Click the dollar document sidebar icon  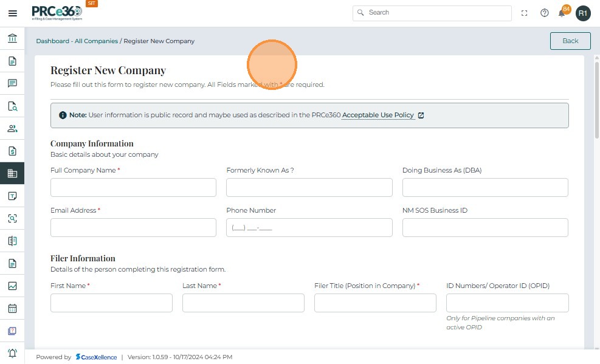click(12, 151)
